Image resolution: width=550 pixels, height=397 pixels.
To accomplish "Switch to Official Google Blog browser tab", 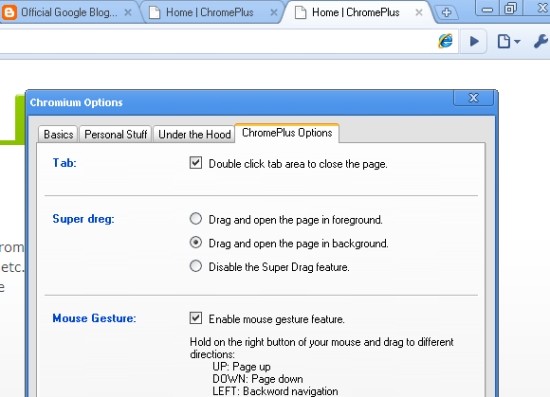I will (69, 13).
